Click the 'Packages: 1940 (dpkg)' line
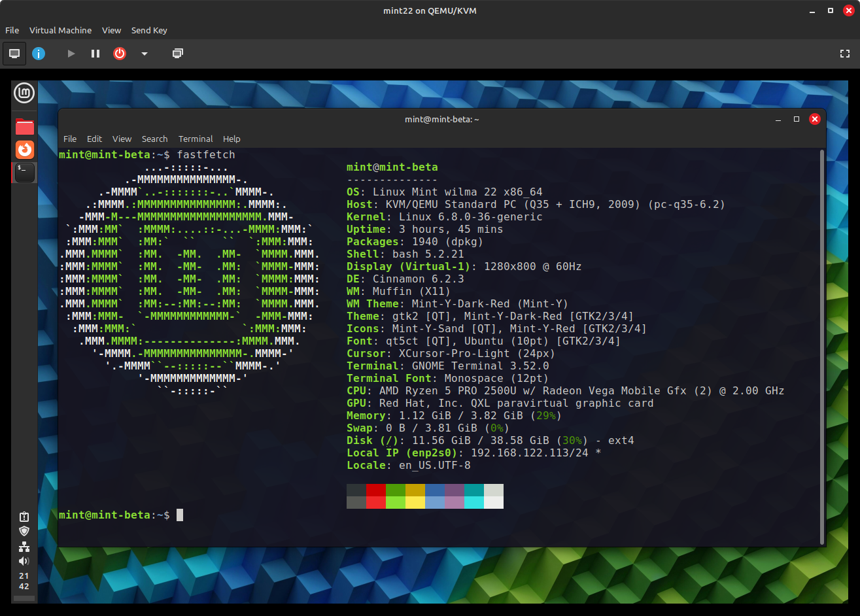The image size is (860, 616). 415,242
